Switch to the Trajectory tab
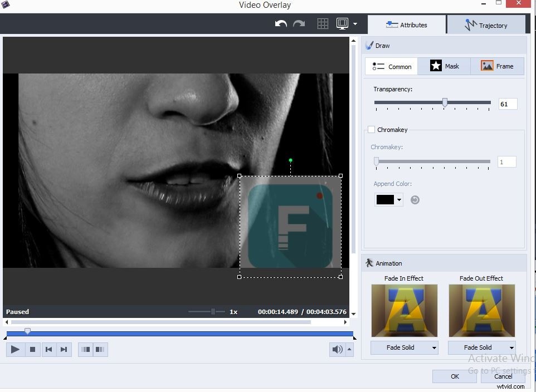536x392 pixels. click(487, 24)
